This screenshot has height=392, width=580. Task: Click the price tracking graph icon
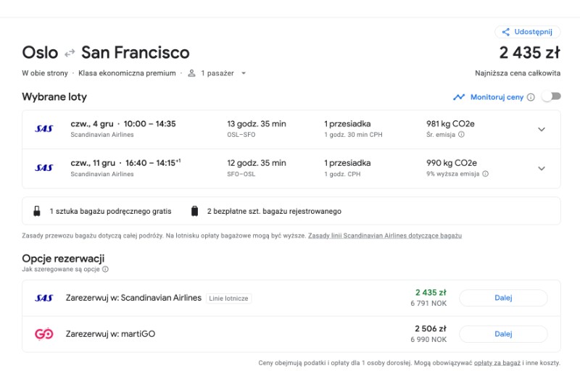point(459,97)
